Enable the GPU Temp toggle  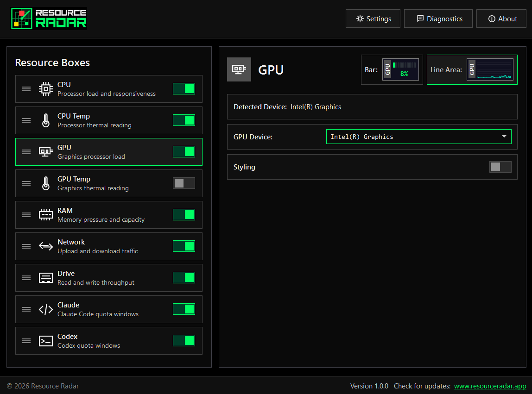coord(184,183)
